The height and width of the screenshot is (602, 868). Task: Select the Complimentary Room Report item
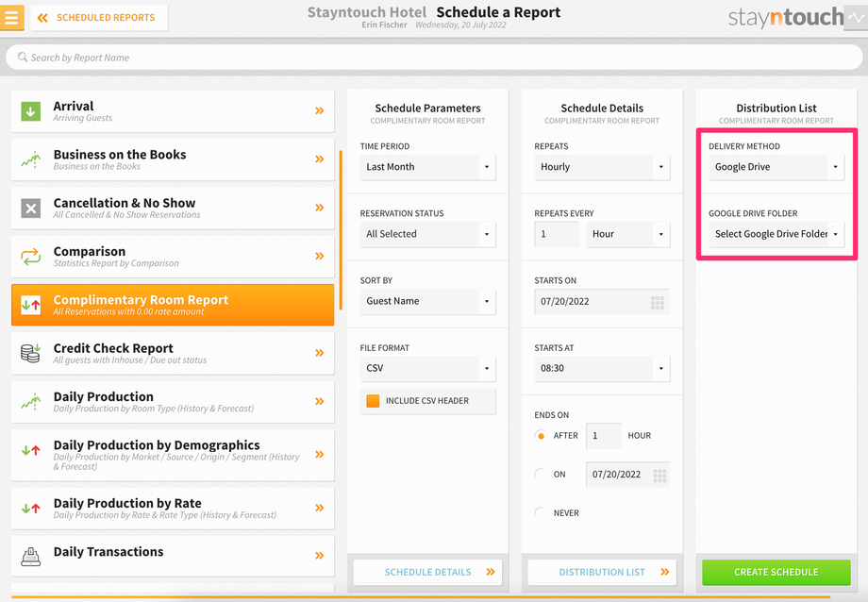173,305
